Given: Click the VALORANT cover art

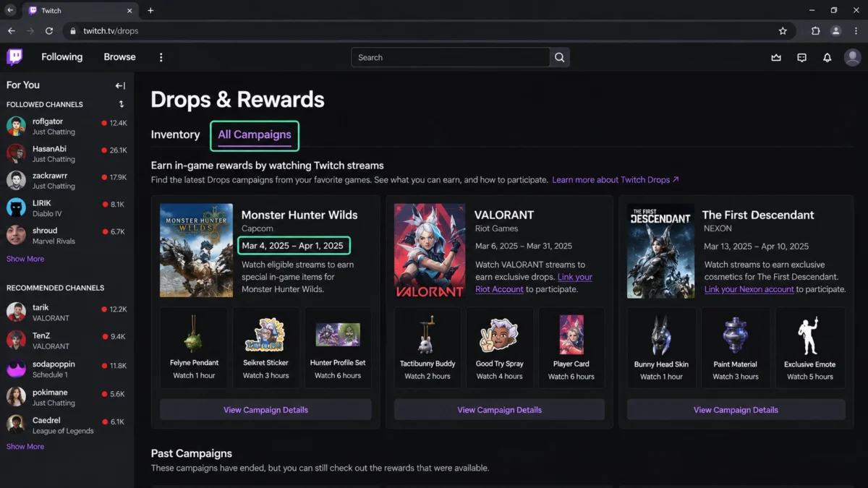Looking at the screenshot, I should (x=430, y=250).
